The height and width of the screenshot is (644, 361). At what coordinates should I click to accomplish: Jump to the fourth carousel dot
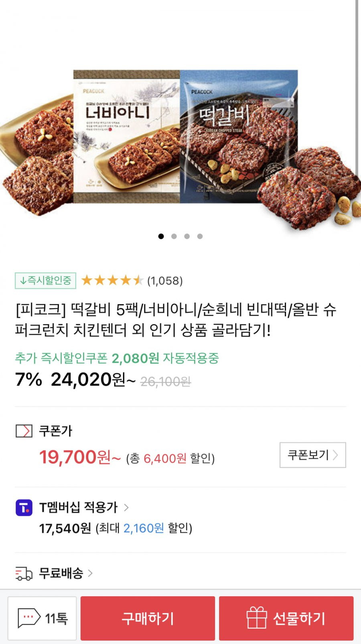(200, 236)
